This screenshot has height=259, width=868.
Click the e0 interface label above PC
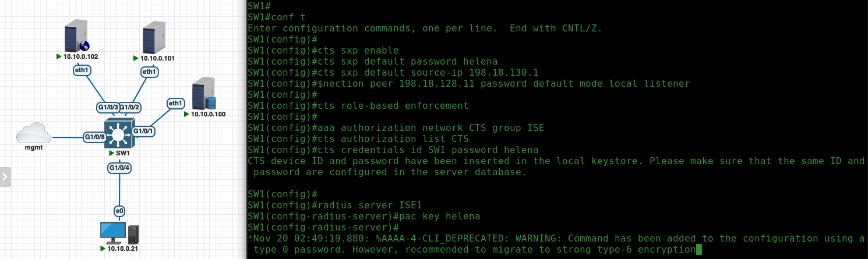(x=119, y=211)
